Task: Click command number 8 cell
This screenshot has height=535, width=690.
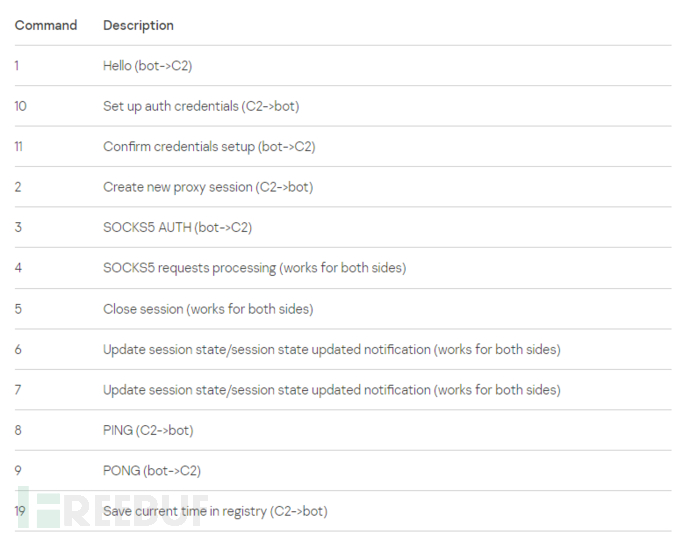Action: tap(18, 430)
